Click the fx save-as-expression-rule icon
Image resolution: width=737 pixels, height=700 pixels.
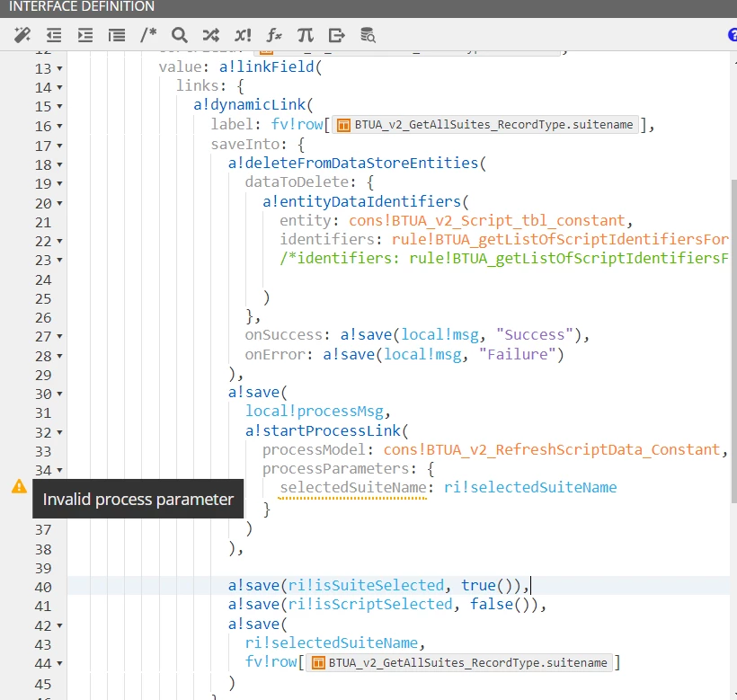pyautogui.click(x=274, y=35)
